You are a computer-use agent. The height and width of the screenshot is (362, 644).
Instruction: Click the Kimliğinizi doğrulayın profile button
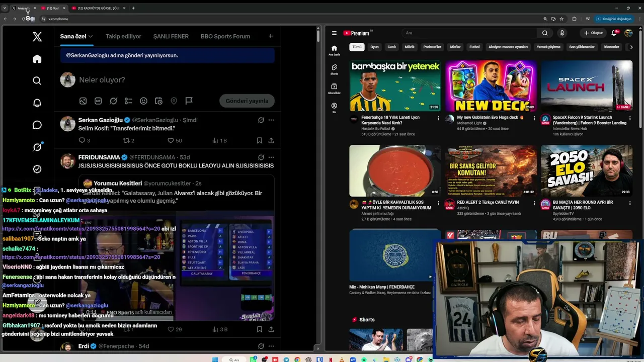(x=613, y=19)
